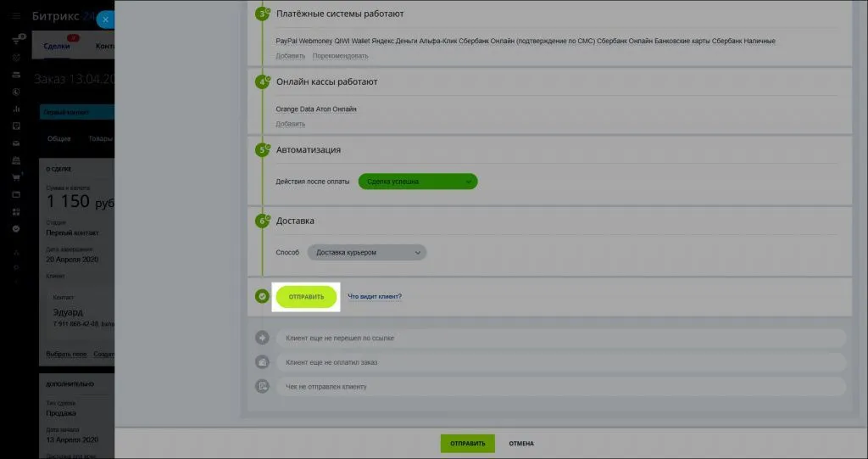Click Добавить under payment systems list
The width and height of the screenshot is (868, 459).
click(290, 56)
